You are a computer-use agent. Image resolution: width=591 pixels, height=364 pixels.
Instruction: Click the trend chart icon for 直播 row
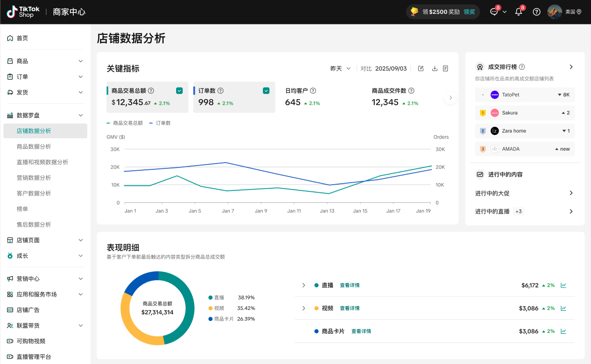tap(563, 286)
